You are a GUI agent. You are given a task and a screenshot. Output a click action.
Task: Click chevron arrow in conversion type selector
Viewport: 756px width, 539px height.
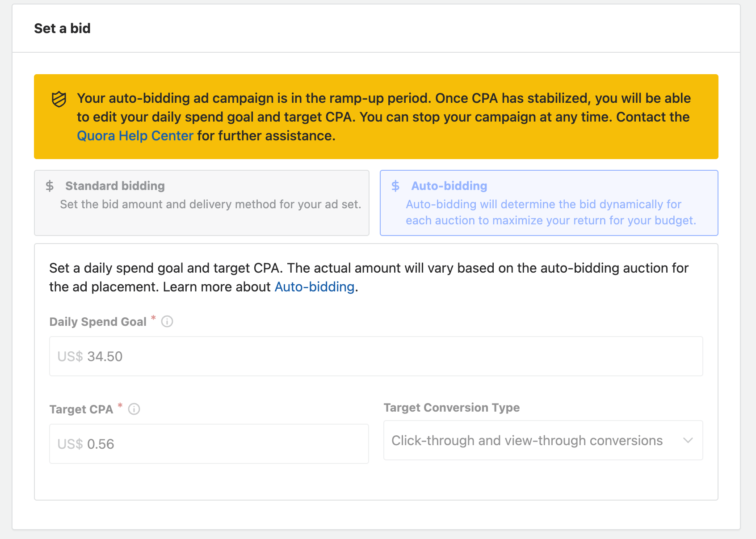(x=688, y=441)
